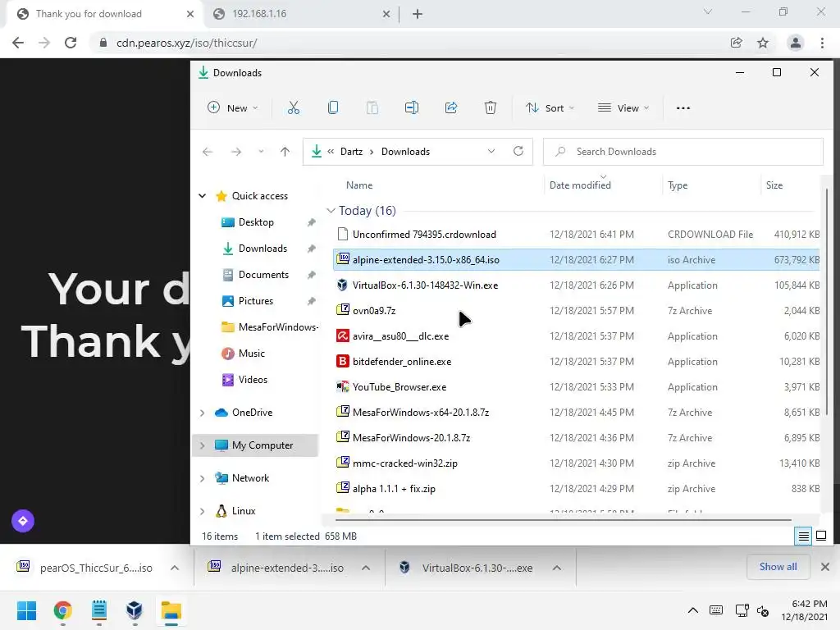Image resolution: width=840 pixels, height=630 pixels.
Task: Switch to details view icon in status bar
Action: 803,536
